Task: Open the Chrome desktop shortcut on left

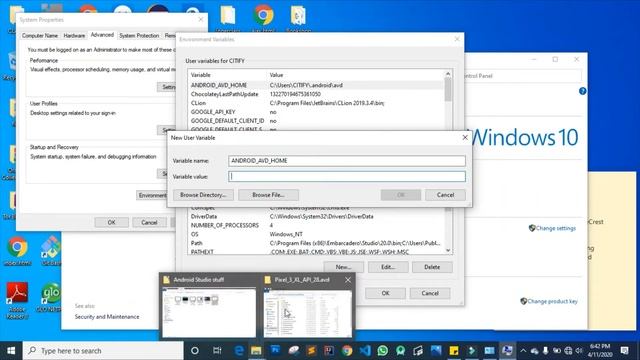Action: [x=17, y=251]
